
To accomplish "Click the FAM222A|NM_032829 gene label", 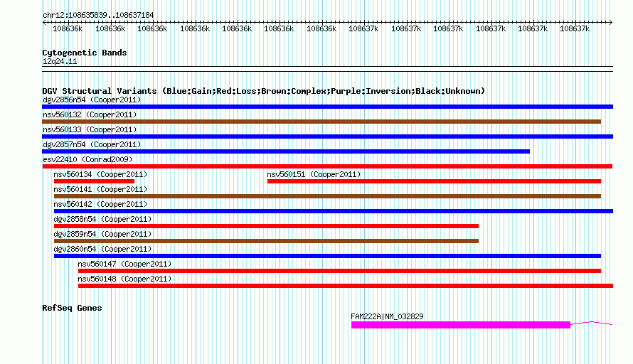I will point(387,316).
